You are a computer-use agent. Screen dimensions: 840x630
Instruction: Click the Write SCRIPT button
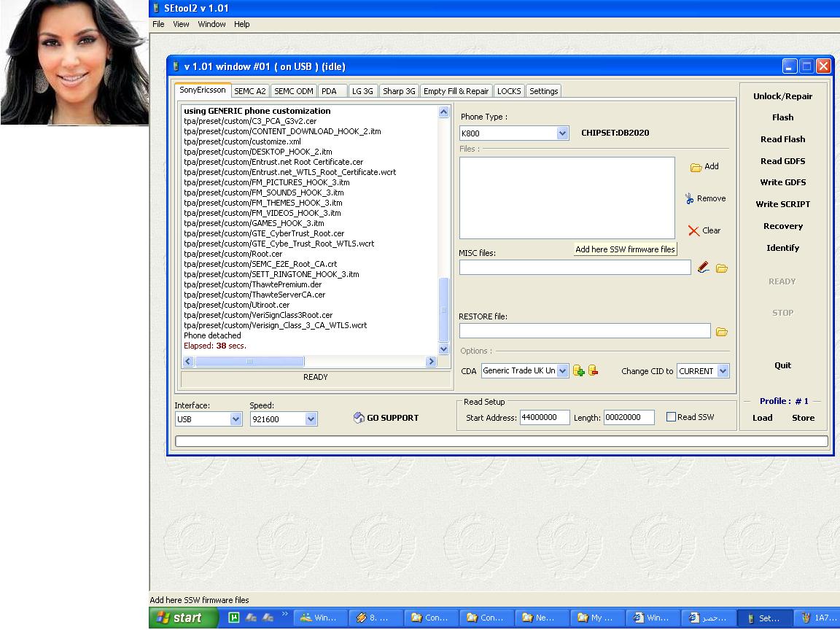(x=782, y=204)
